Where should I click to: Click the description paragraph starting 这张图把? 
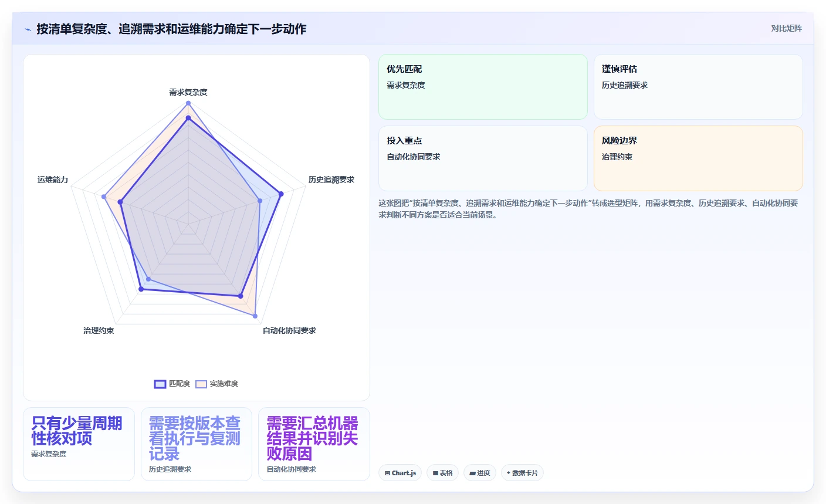pyautogui.click(x=588, y=209)
